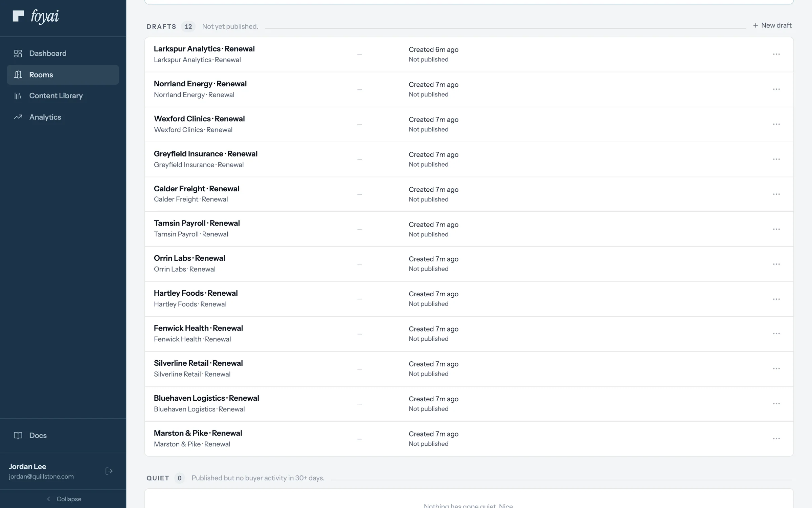Open ellipsis menu for Fenwick Health row
The width and height of the screenshot is (812, 508).
pos(776,334)
